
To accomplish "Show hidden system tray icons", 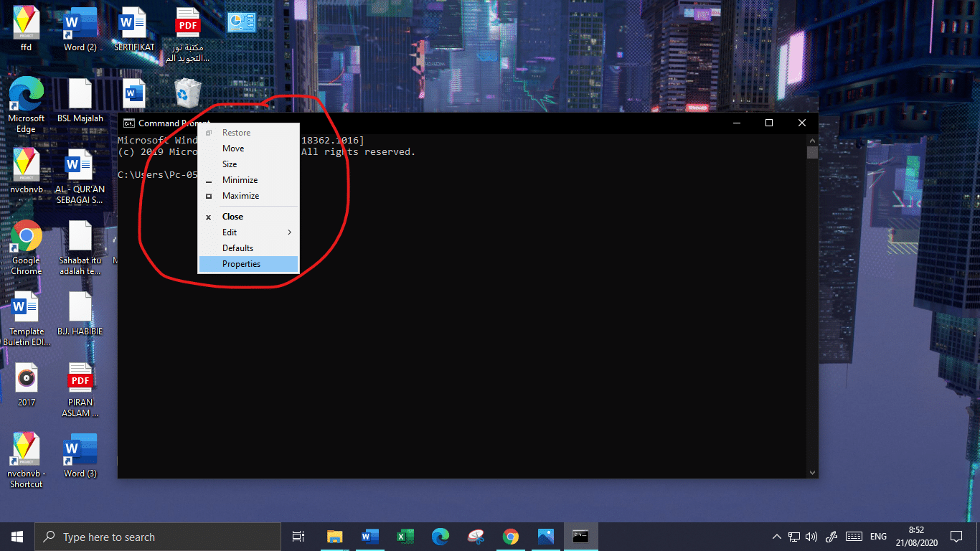I will pos(777,537).
